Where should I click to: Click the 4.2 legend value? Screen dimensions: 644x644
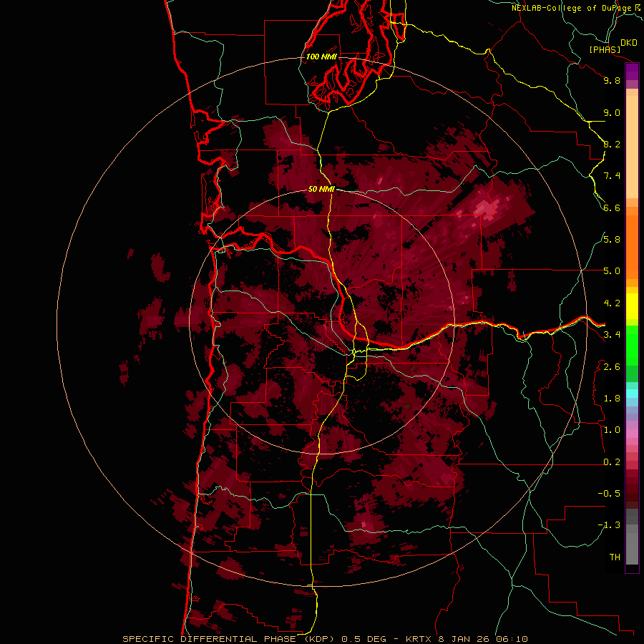pyautogui.click(x=612, y=303)
